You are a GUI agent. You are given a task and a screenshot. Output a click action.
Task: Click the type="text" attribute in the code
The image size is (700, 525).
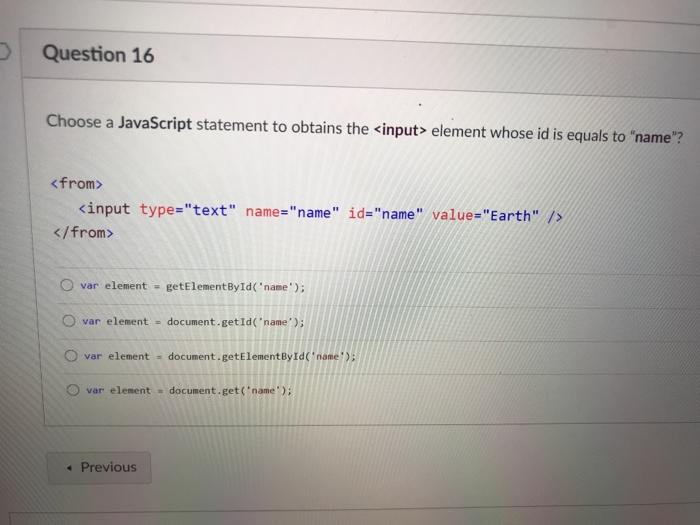[188, 209]
